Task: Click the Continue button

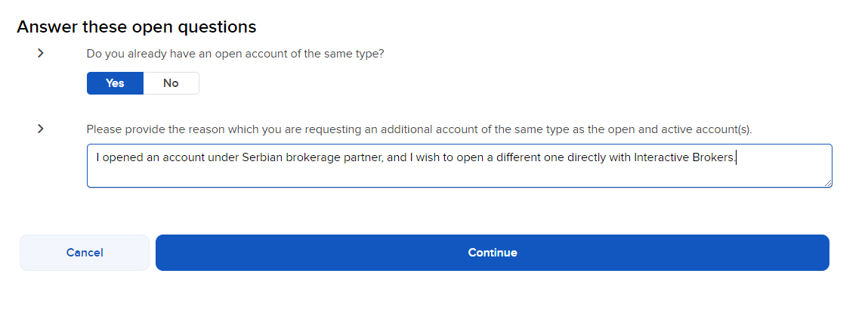Action: (492, 253)
